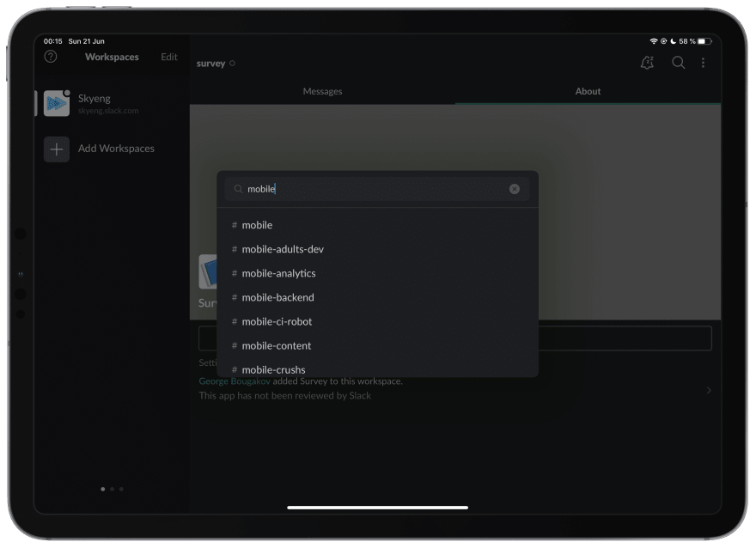Select the #mobile-crushs channel

(x=377, y=368)
